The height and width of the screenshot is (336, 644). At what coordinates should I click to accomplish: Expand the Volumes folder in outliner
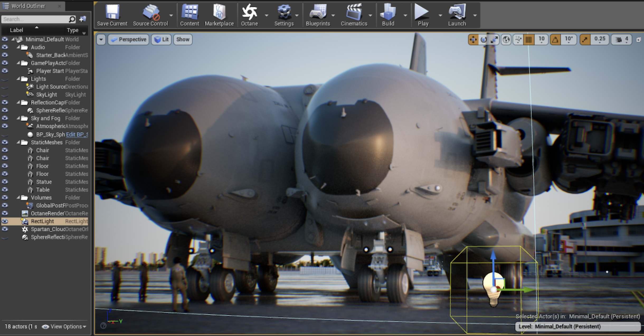coord(17,197)
